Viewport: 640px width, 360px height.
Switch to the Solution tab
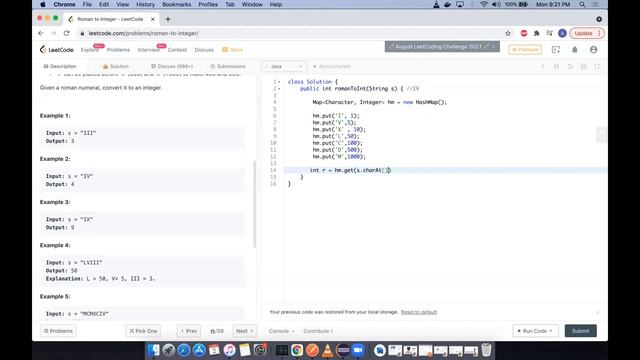[x=116, y=66]
